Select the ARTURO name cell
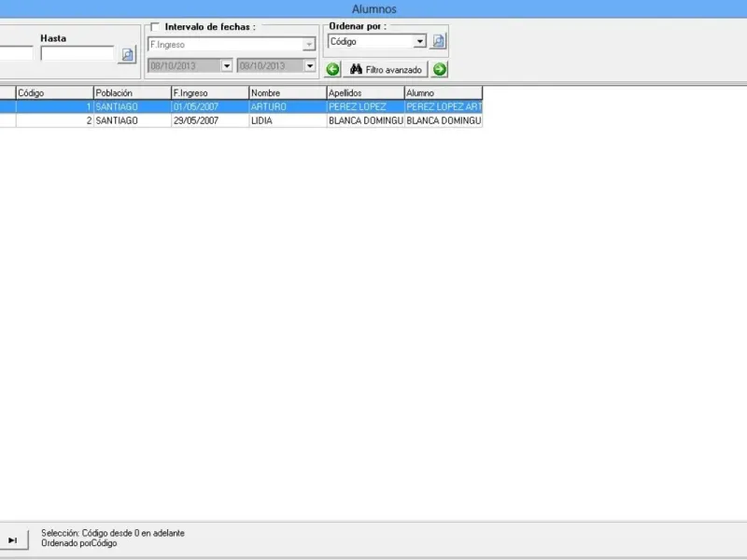 [x=288, y=106]
